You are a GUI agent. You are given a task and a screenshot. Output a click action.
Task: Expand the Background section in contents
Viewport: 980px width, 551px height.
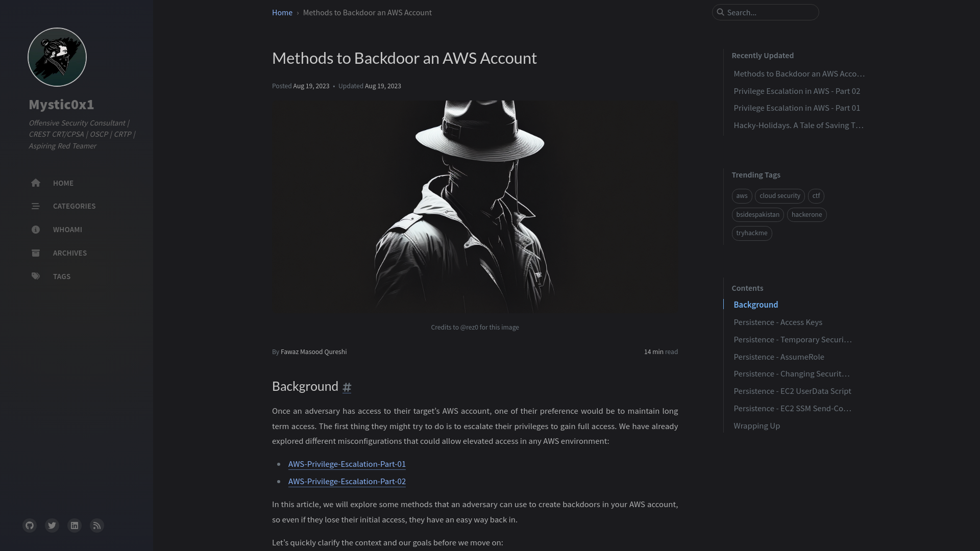(755, 305)
